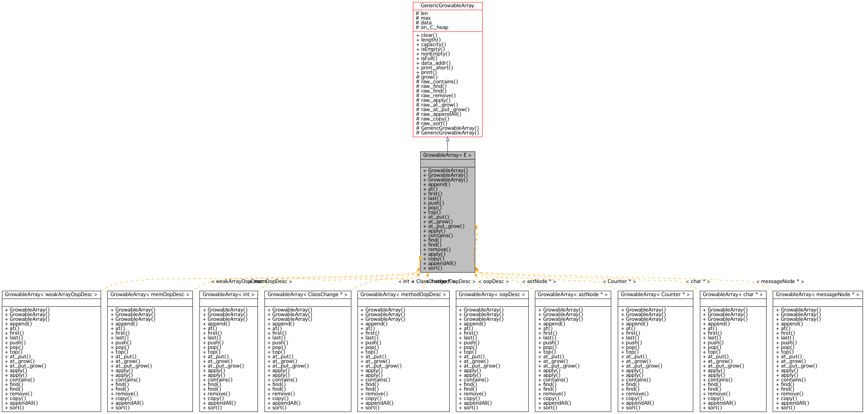
Task: Select '+ first()' in GrowableArray< E > node
Action: pos(433,194)
